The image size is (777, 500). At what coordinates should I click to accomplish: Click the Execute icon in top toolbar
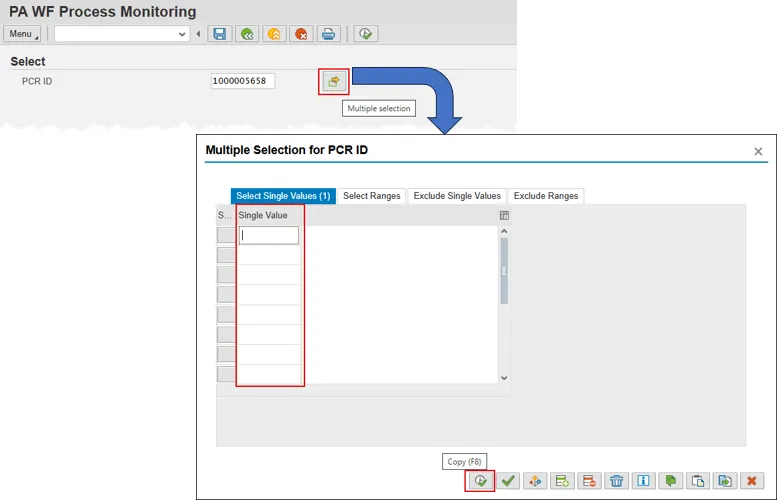coord(366,34)
